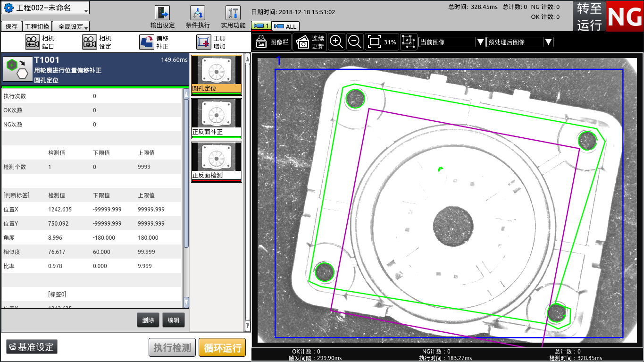Click the results list scrollbar down arrow
The width and height of the screenshot is (644, 362).
tap(186, 303)
